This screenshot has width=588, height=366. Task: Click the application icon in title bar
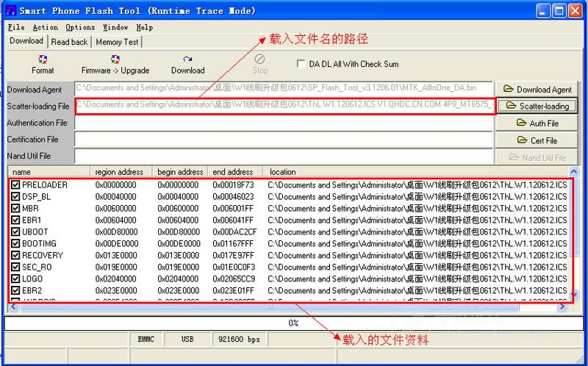9,10
